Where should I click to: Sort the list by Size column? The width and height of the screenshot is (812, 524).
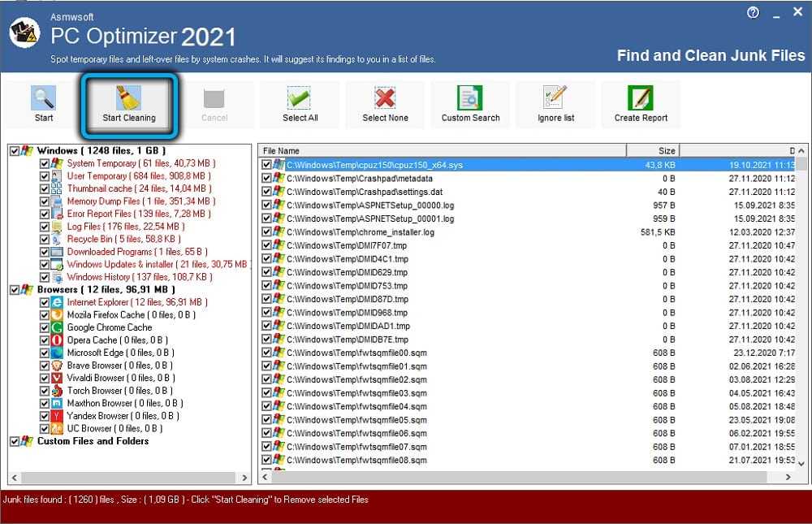pyautogui.click(x=652, y=150)
